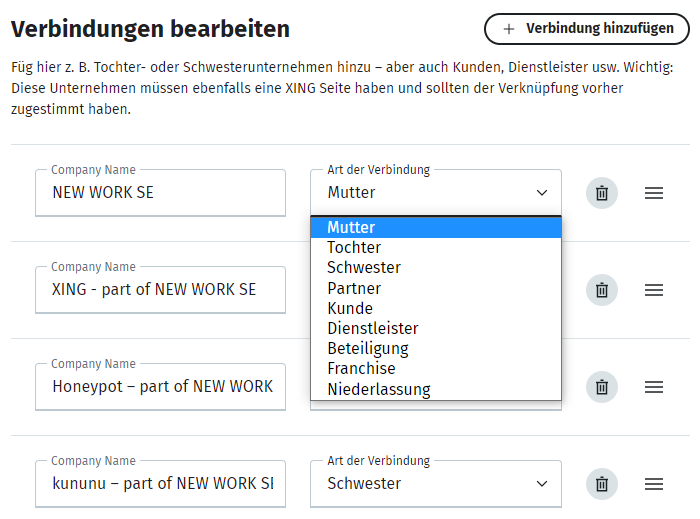Viewport: 700px width, 519px height.
Task: Click the drag handle on XING row
Action: click(654, 290)
